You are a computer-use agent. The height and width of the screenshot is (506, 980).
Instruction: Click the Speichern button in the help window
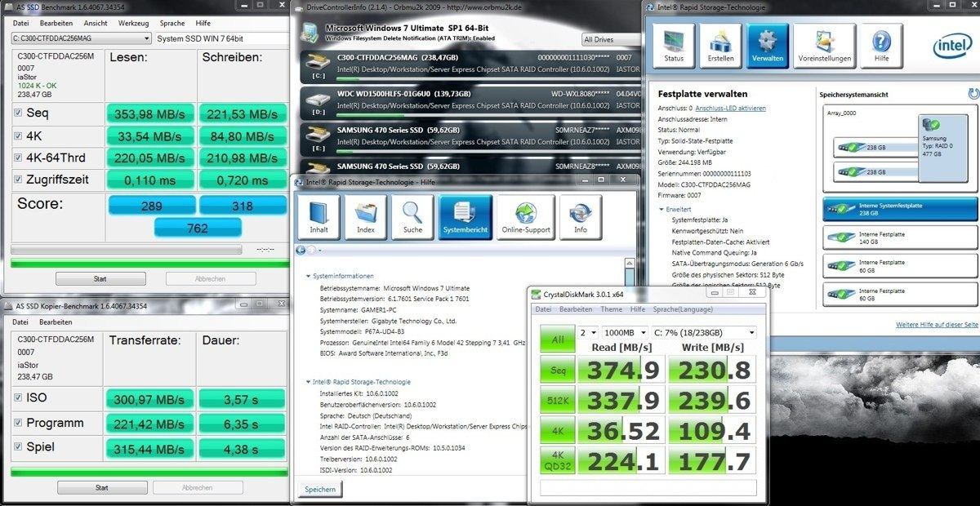coord(319,489)
